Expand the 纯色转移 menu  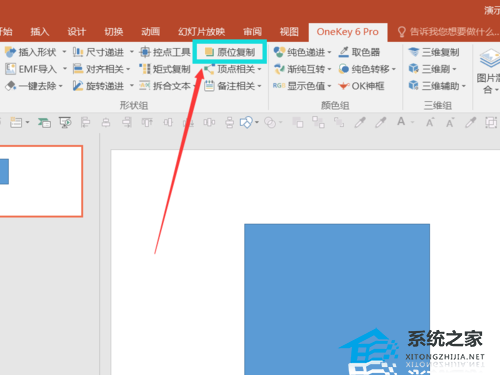click(394, 69)
